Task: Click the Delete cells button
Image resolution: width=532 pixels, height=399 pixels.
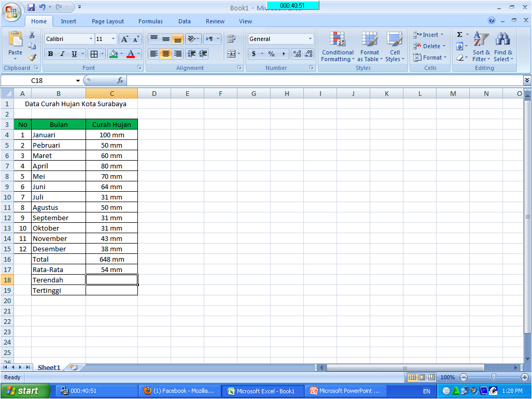Action: (x=429, y=46)
